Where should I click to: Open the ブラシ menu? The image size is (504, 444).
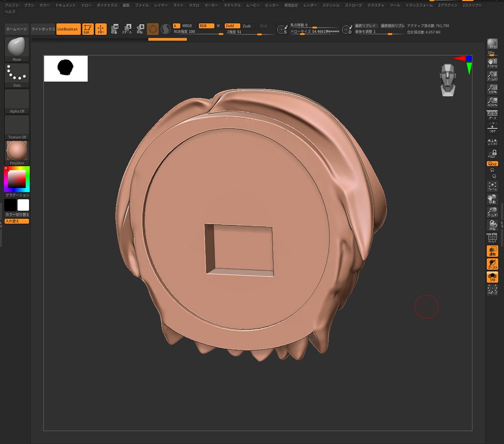coord(29,5)
